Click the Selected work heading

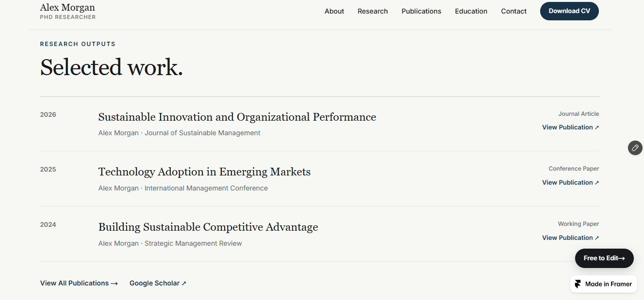112,67
